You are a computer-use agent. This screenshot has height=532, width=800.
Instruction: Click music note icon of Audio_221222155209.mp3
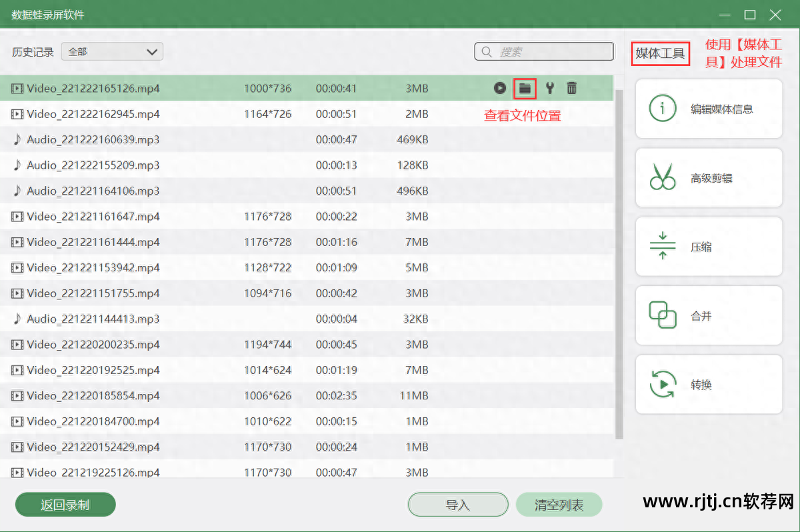coord(17,165)
